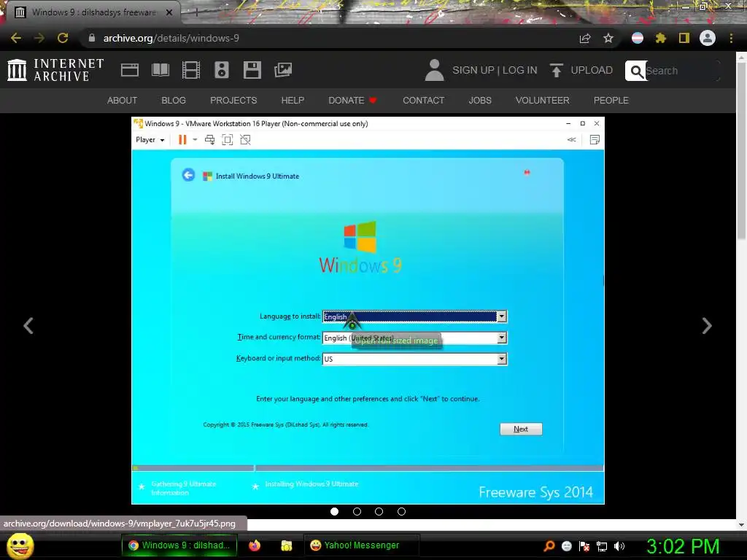Screen dimensions: 747x560
Task: Click the search magnifier tray icon
Action: (x=549, y=546)
